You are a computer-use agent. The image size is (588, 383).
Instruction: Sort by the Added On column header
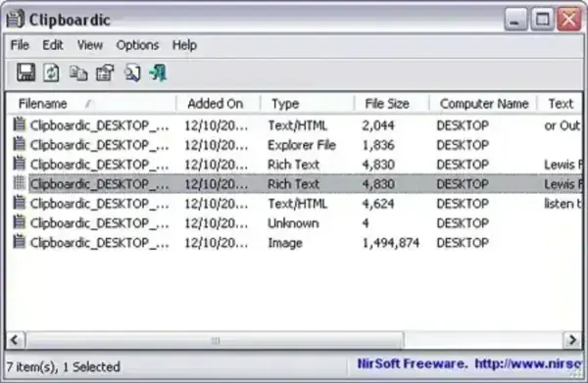(x=219, y=104)
